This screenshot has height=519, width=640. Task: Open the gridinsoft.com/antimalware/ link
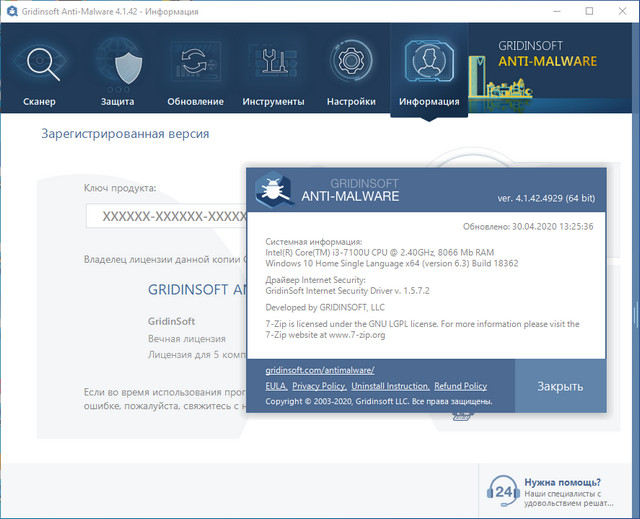click(319, 370)
